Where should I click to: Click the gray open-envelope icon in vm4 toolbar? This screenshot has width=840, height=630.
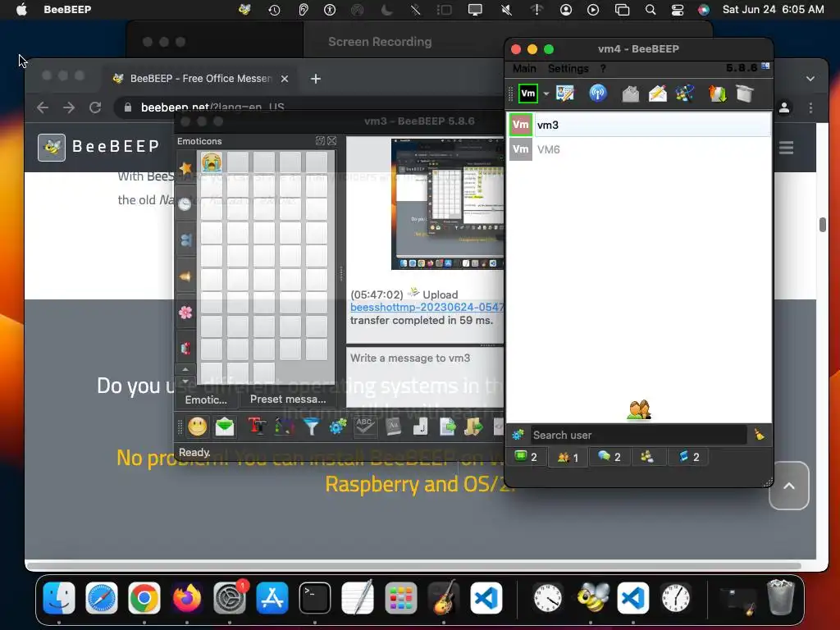coord(631,94)
